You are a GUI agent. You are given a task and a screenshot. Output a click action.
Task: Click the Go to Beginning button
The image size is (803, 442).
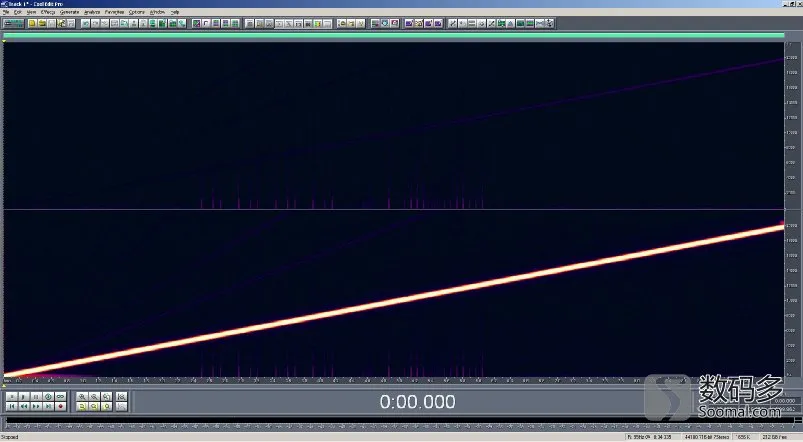[x=11, y=406]
